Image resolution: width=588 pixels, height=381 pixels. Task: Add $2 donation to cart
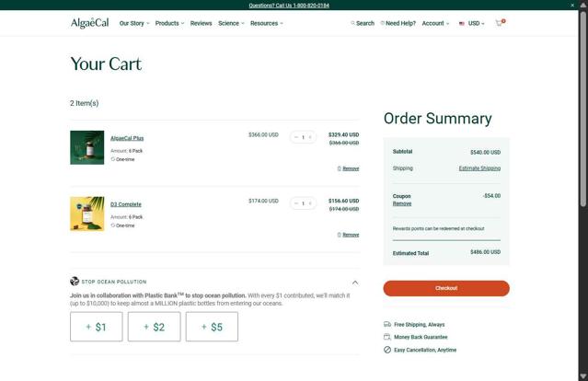tap(154, 327)
